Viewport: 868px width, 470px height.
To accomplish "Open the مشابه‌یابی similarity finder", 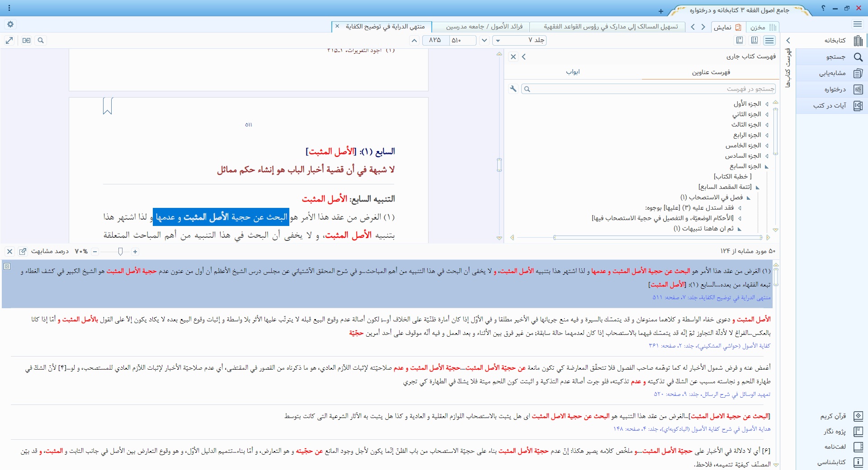I will [x=831, y=73].
